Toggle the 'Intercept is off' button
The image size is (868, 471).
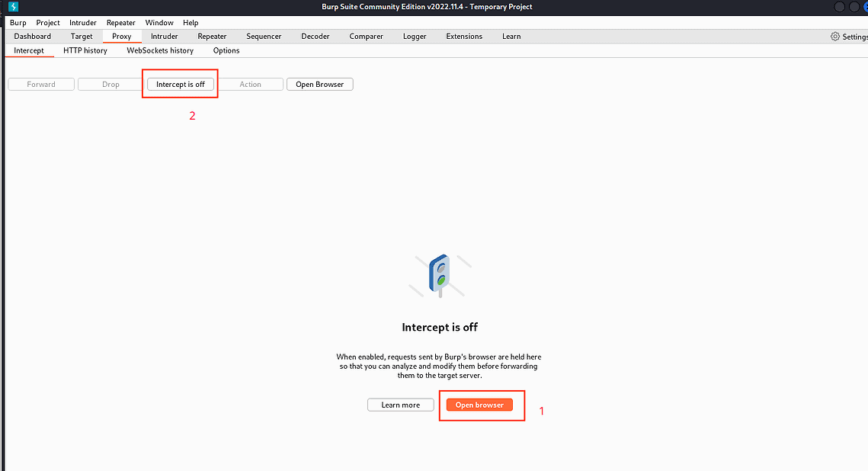pyautogui.click(x=181, y=85)
